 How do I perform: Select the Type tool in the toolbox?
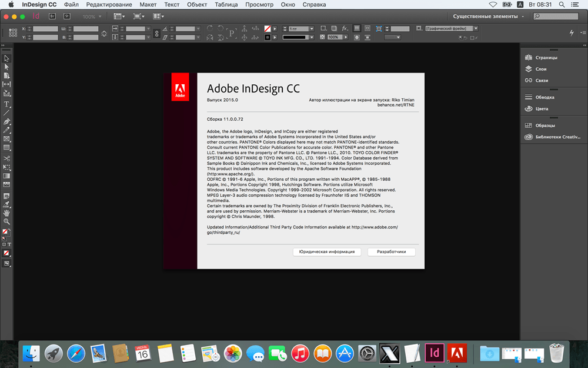[6, 104]
